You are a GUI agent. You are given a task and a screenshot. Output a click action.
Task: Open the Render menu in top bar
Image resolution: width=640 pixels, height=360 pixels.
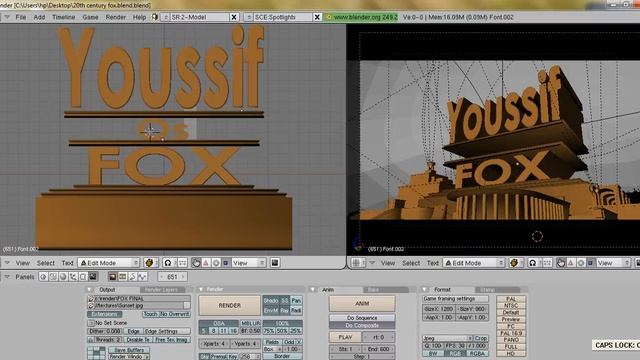116,17
